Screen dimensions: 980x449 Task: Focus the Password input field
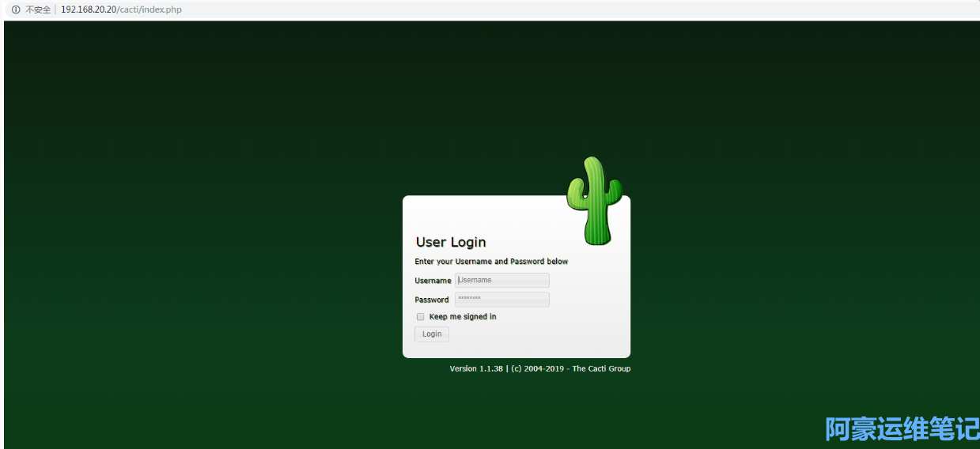(x=501, y=300)
